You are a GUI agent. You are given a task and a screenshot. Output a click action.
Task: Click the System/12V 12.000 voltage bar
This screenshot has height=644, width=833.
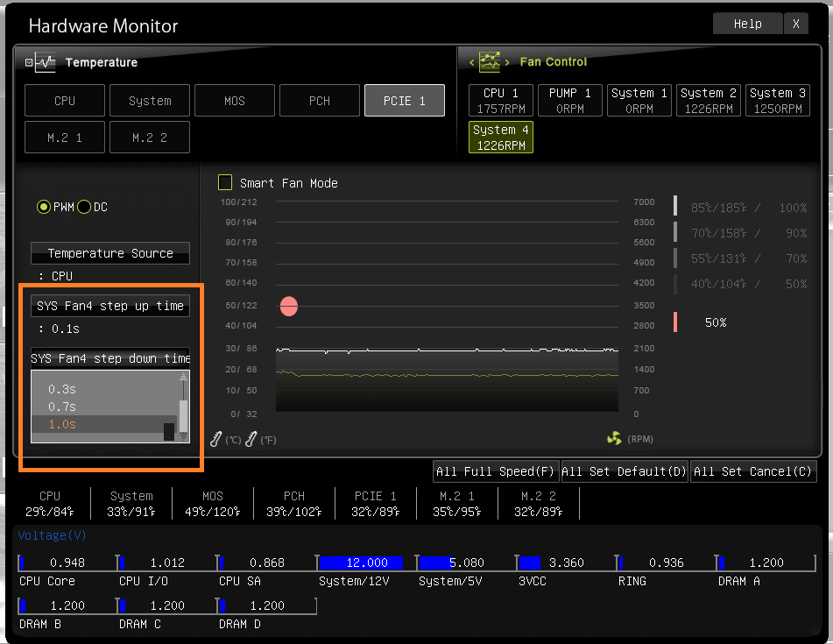[x=367, y=563]
